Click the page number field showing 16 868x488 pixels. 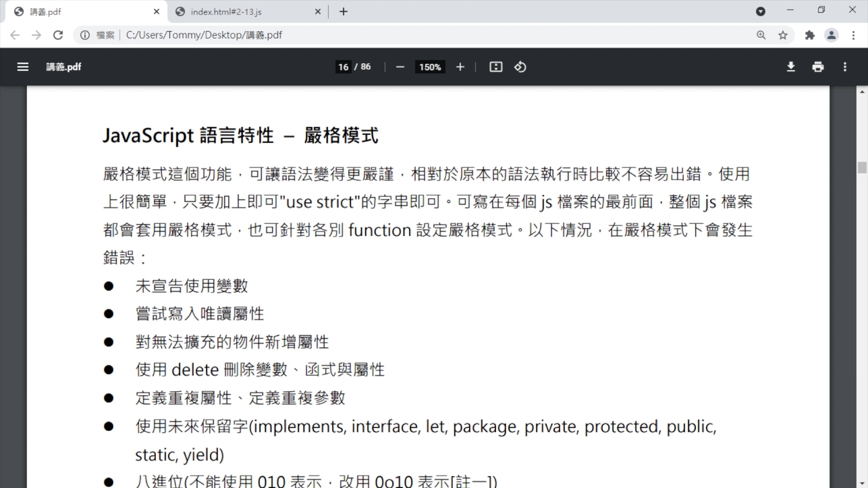click(x=343, y=67)
